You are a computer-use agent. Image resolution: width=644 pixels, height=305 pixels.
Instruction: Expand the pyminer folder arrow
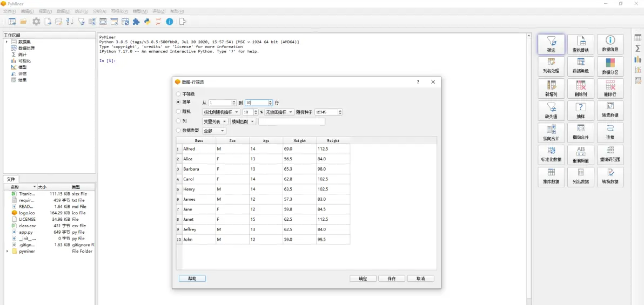[x=8, y=251]
